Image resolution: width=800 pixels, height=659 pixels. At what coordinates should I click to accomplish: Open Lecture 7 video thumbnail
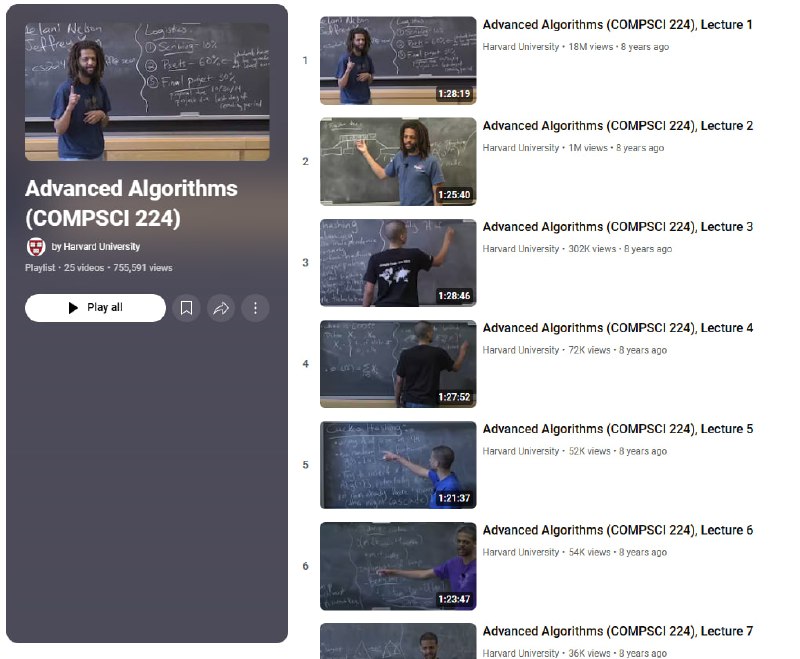tap(398, 641)
